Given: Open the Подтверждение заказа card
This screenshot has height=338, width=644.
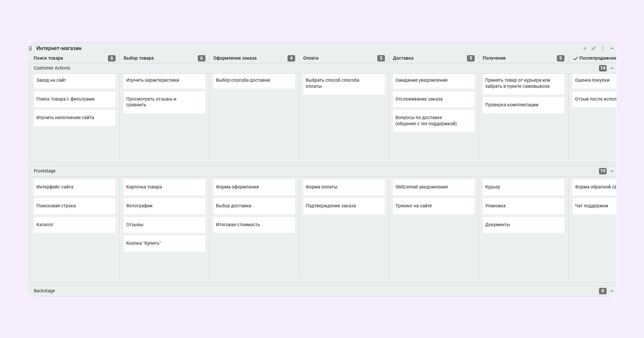Looking at the screenshot, I should (344, 206).
